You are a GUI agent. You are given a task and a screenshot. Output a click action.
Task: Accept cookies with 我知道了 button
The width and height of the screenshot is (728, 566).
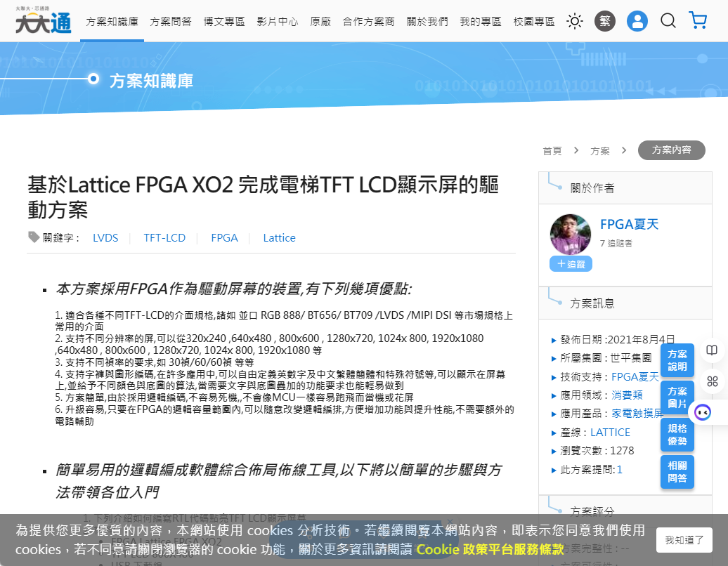(x=684, y=540)
